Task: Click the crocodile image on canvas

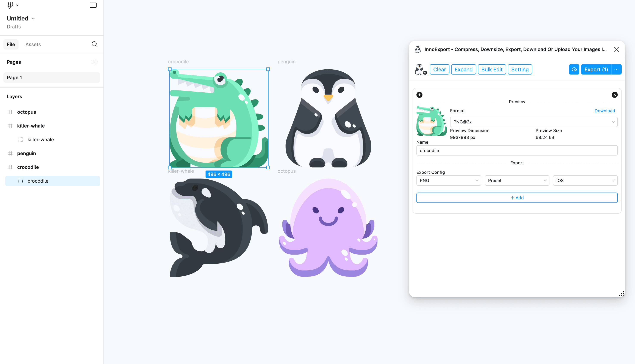Action: (x=219, y=118)
